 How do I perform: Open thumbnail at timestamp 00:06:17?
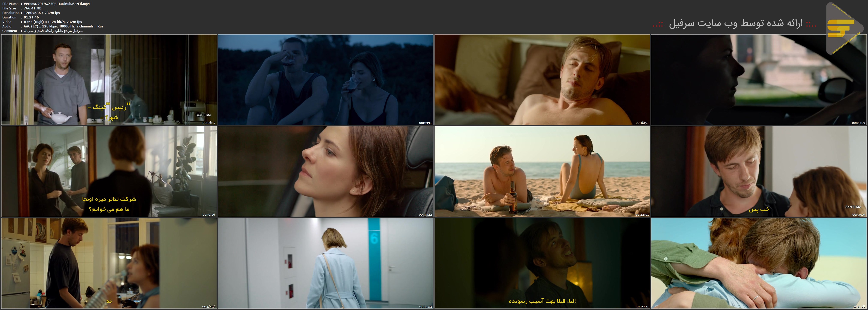[x=109, y=80]
